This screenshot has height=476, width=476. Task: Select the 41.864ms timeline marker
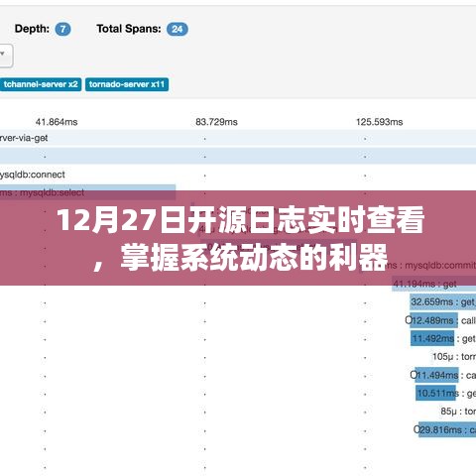pyautogui.click(x=57, y=122)
